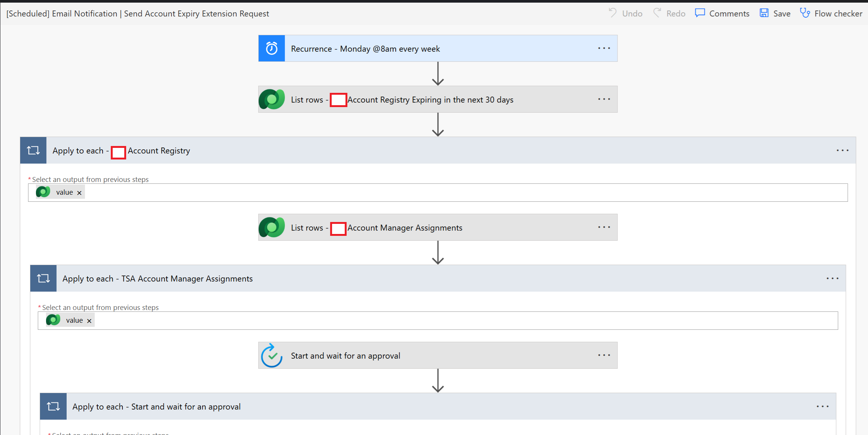This screenshot has height=435, width=868.
Task: Click loop icon on TSA Account Manager Assignments
Action: (43, 279)
